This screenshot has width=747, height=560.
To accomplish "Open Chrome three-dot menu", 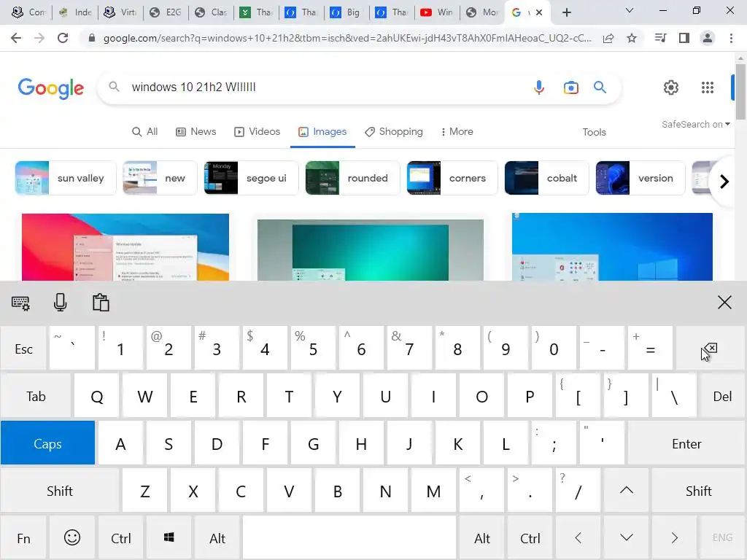I will [x=731, y=38].
